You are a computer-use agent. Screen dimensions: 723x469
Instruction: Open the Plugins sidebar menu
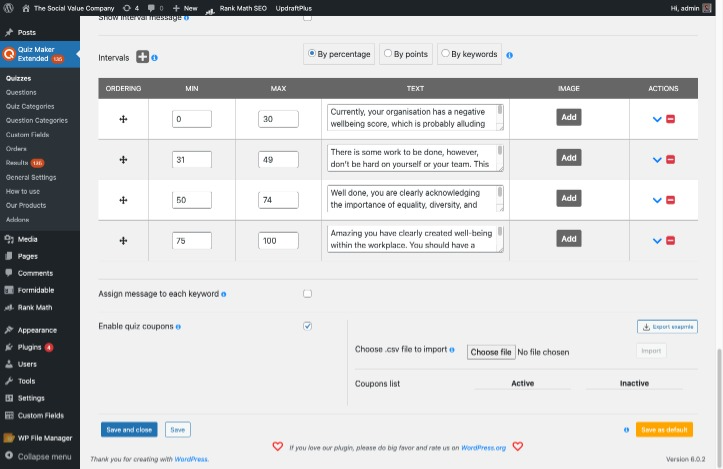coord(29,347)
